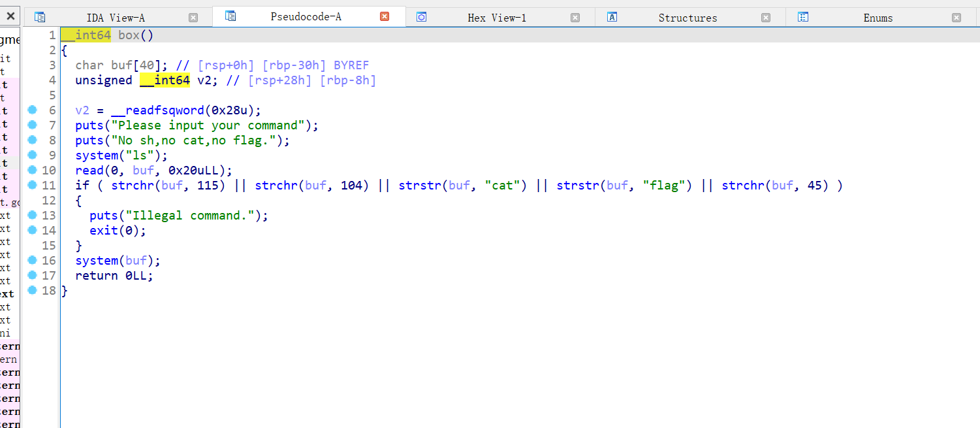This screenshot has width=980, height=428.
Task: Click the Enums tab icon
Action: [804, 18]
